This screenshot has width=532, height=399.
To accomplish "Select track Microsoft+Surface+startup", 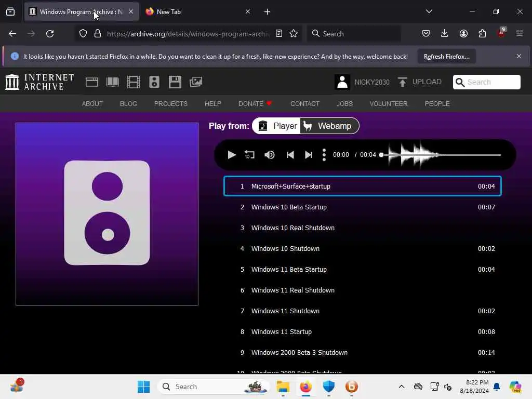I will pyautogui.click(x=362, y=187).
